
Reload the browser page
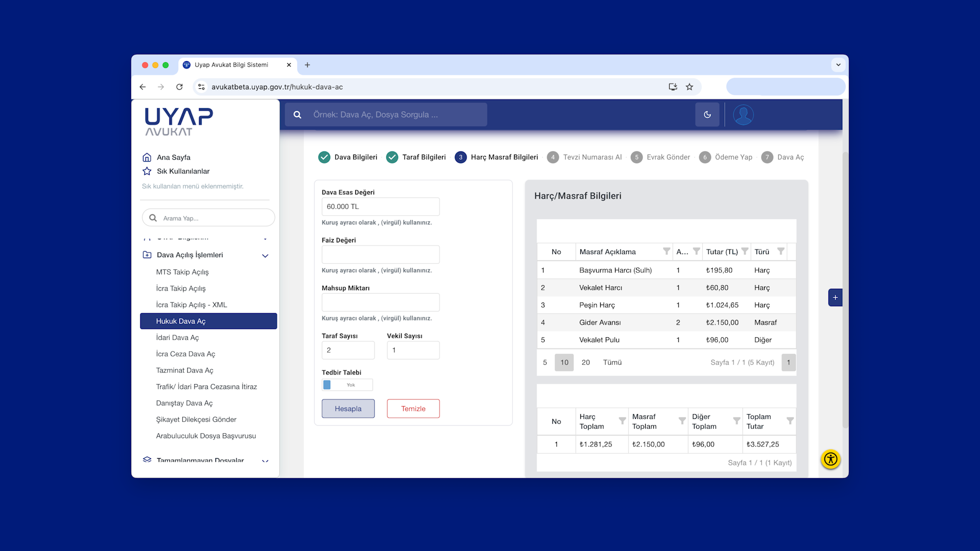(x=179, y=87)
